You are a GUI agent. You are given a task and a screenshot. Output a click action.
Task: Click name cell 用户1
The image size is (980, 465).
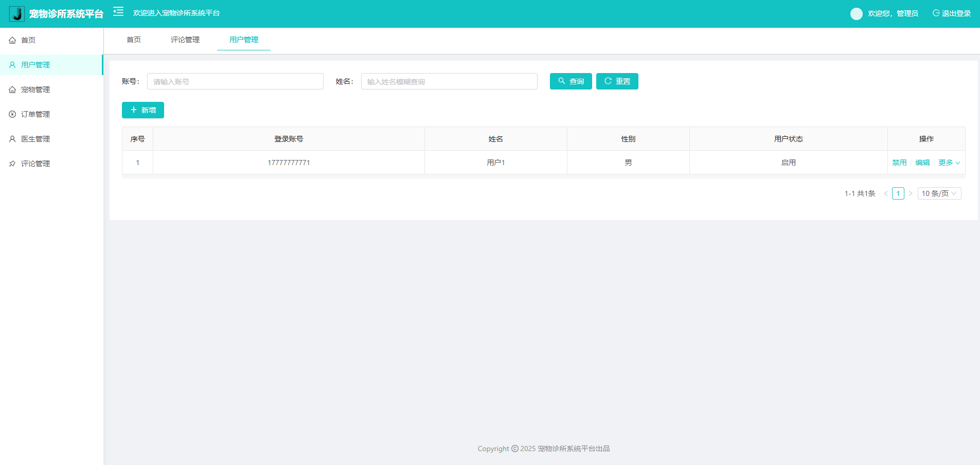[496, 163]
